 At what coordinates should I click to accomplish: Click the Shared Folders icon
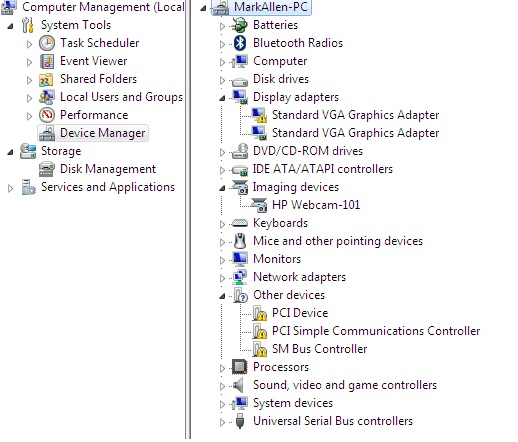46,79
